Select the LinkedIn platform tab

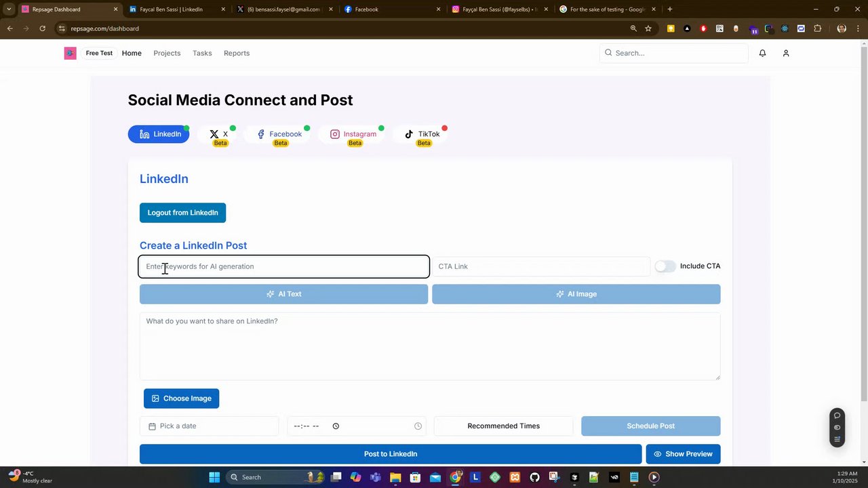(159, 134)
